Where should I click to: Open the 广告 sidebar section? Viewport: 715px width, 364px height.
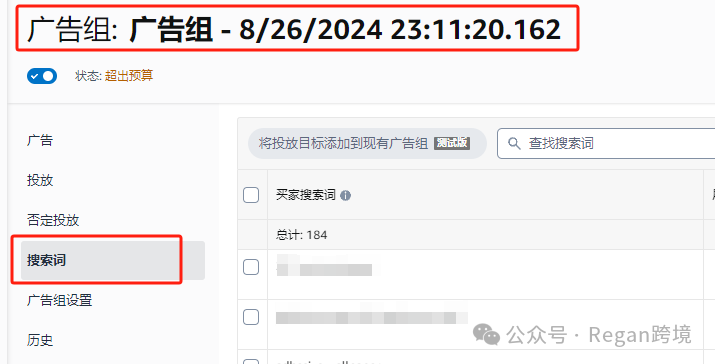point(40,140)
